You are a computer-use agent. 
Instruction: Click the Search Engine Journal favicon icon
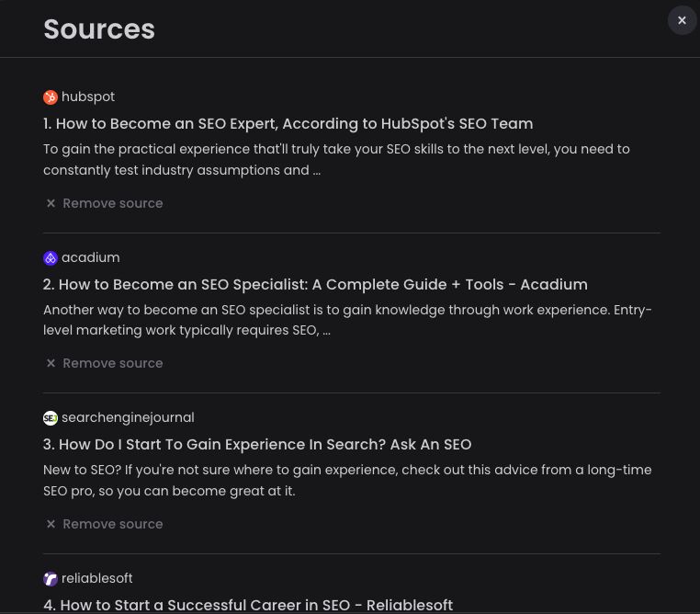(x=51, y=418)
